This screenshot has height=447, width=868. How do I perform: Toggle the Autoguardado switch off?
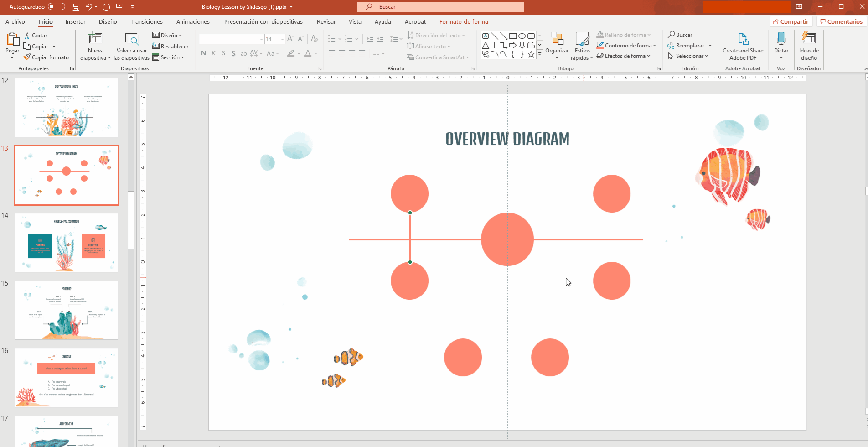click(56, 7)
